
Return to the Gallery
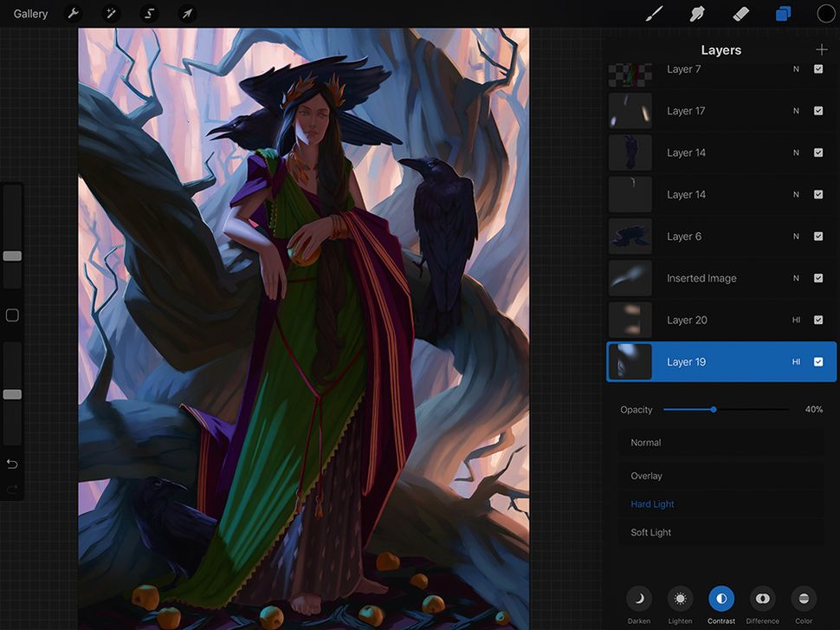(x=30, y=14)
